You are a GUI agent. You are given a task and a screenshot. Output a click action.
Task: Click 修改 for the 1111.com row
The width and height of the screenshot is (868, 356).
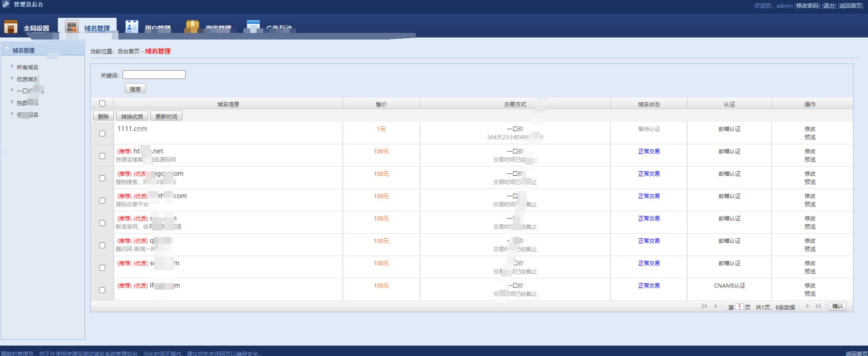[810, 129]
